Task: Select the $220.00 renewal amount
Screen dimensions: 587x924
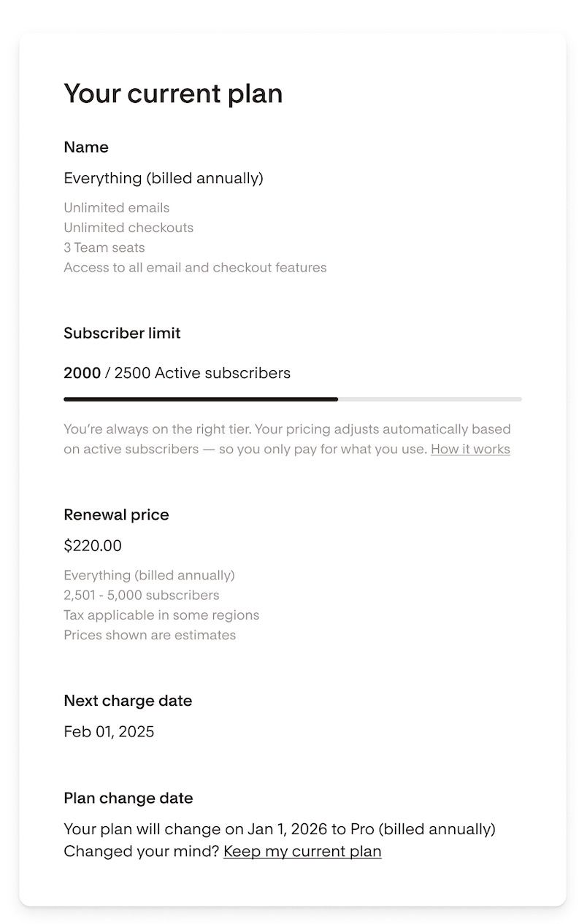Action: click(x=93, y=546)
